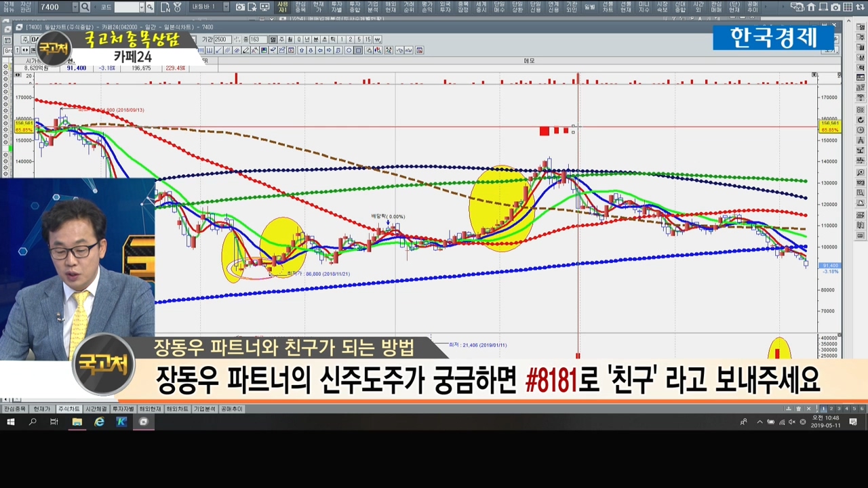Expand the 코드 code dropdown
The width and height of the screenshot is (868, 488).
[x=142, y=7]
